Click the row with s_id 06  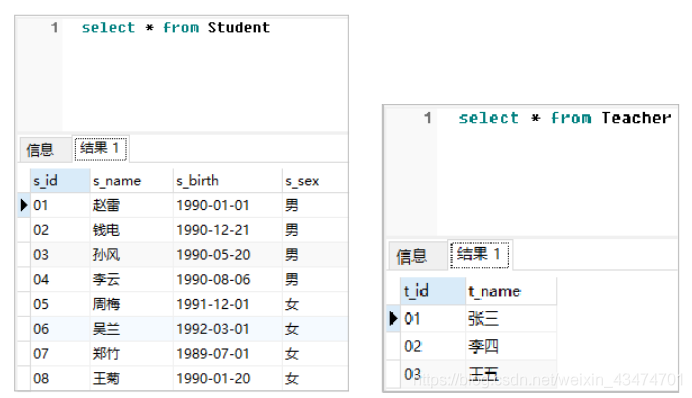tap(183, 329)
